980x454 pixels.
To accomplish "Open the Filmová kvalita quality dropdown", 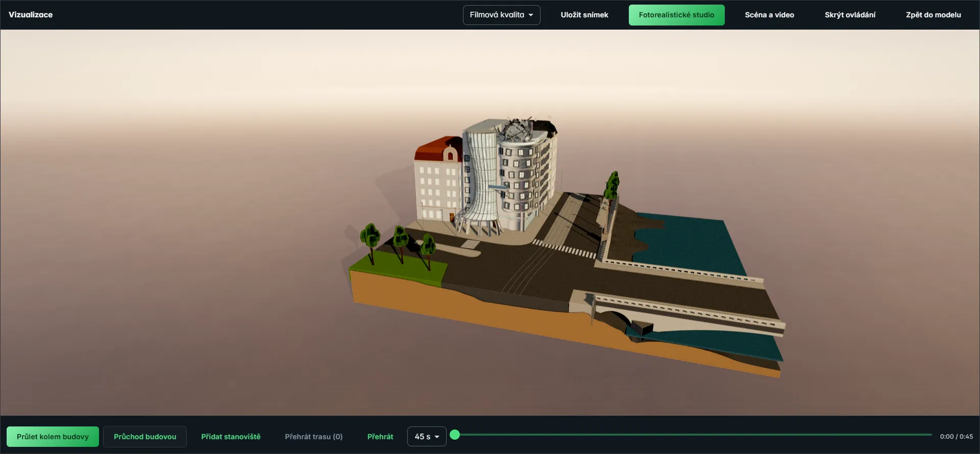I will tap(501, 15).
